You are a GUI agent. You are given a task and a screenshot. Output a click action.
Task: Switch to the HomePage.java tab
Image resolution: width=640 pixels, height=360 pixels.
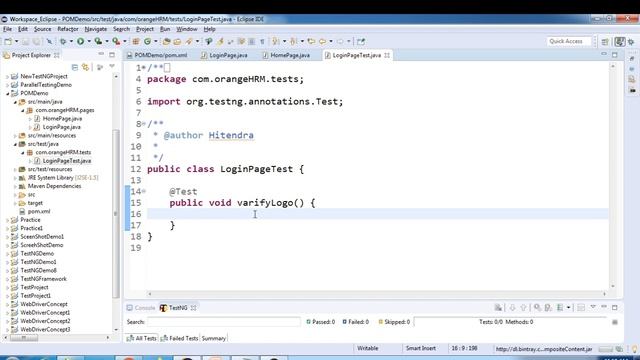[287, 55]
